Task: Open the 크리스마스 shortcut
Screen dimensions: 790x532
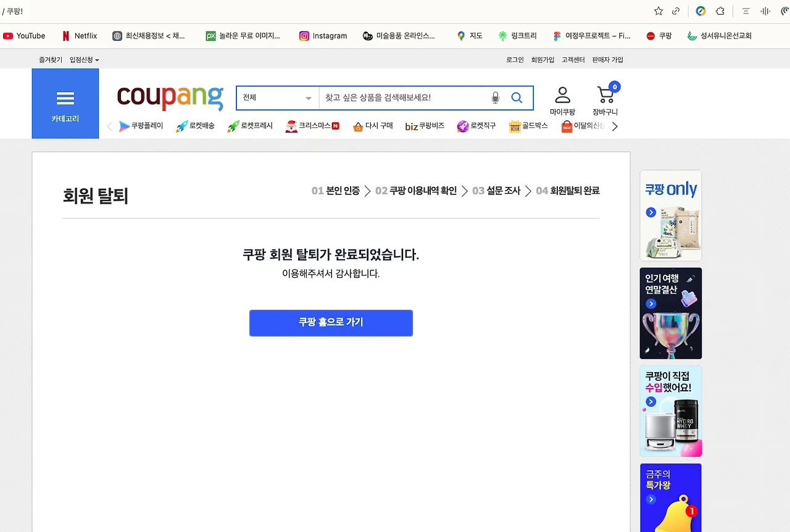Action: click(x=312, y=126)
